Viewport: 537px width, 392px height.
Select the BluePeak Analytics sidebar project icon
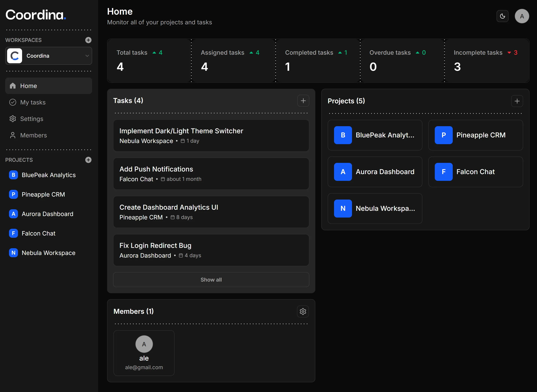click(13, 175)
